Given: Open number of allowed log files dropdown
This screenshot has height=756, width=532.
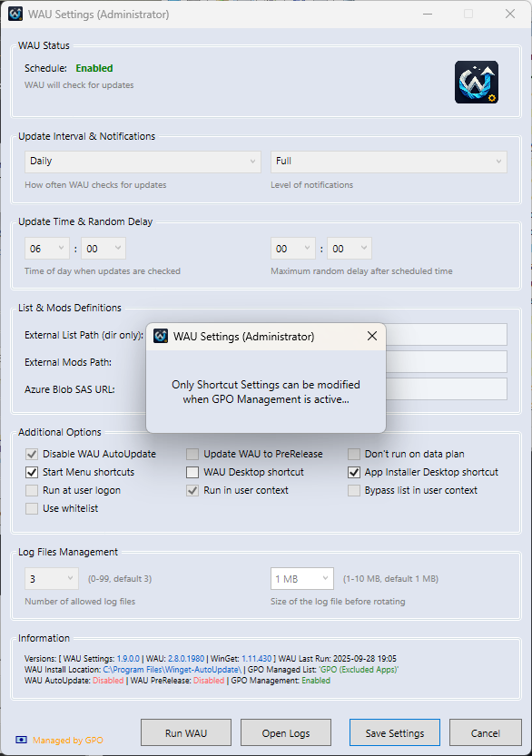Looking at the screenshot, I should [x=52, y=579].
